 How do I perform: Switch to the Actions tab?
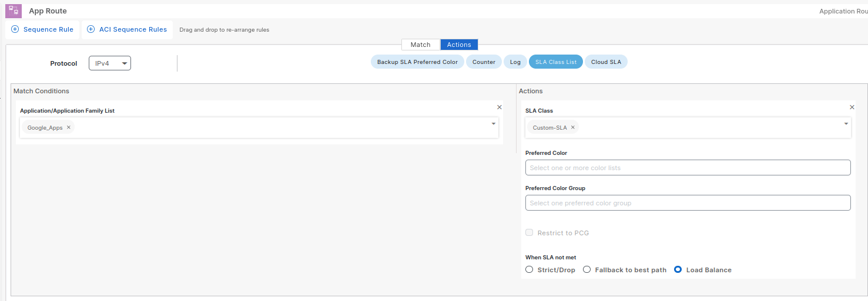(x=459, y=45)
